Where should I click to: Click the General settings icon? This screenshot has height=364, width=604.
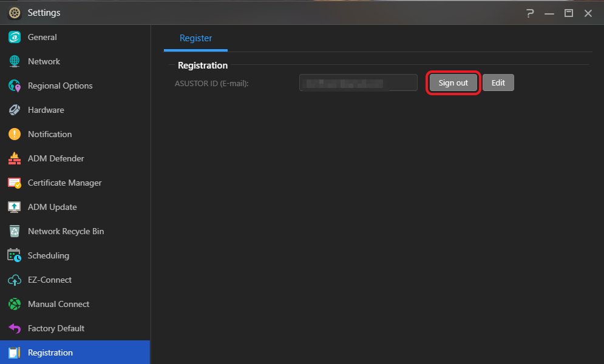[15, 37]
